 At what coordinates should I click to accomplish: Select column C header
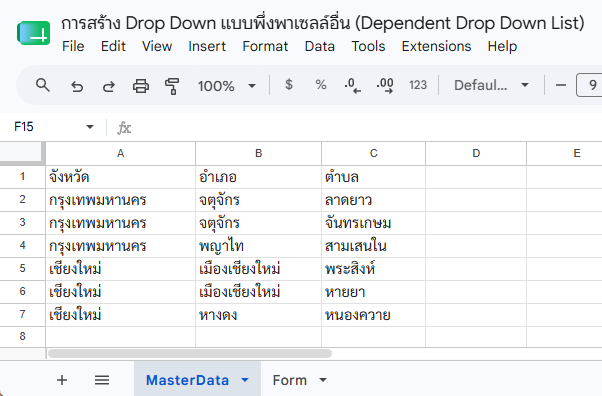pyautogui.click(x=374, y=153)
